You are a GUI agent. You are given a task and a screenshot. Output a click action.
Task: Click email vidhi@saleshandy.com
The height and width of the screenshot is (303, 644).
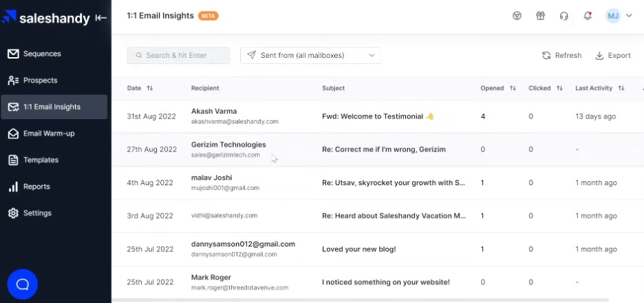pos(224,216)
